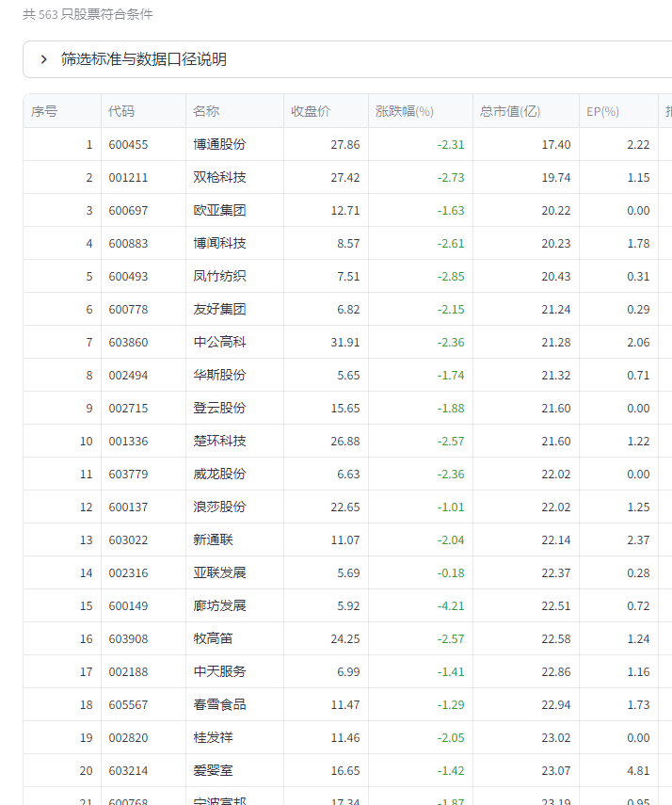This screenshot has width=672, height=805.
Task: Sort table by 收盘价 column
Action: 311,111
